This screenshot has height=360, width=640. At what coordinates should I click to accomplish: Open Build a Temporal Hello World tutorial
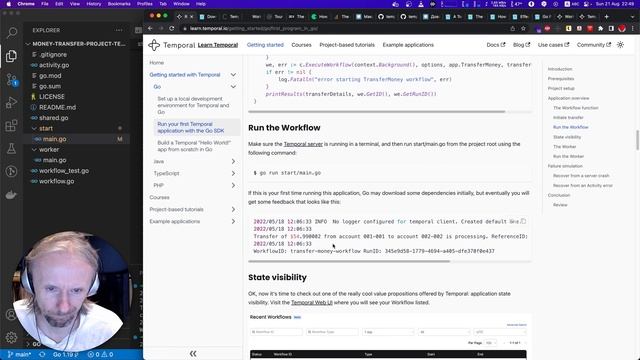194,146
